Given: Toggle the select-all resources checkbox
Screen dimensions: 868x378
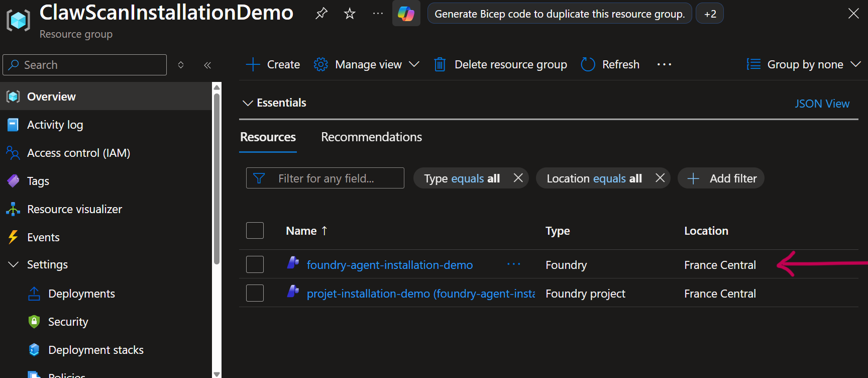Looking at the screenshot, I should click(255, 231).
